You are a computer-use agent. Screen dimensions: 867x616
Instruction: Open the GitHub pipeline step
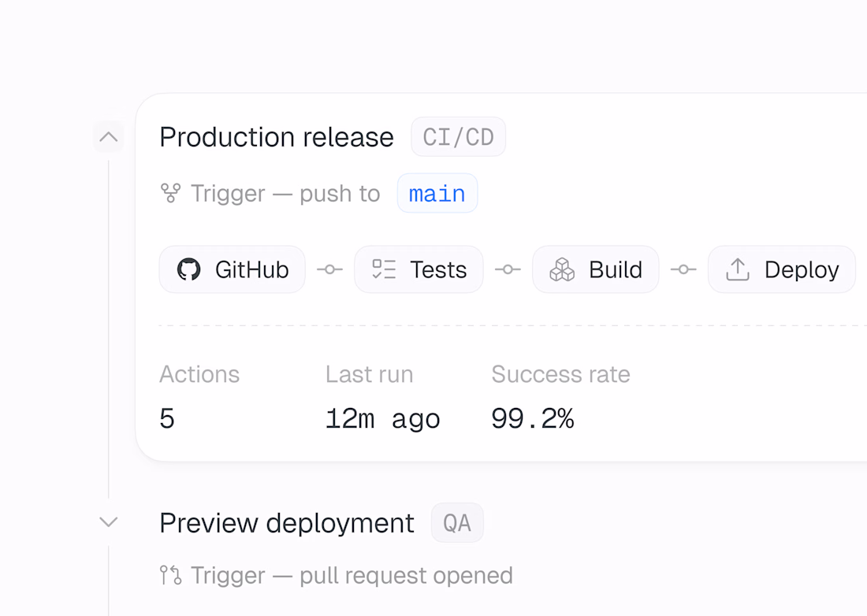click(233, 269)
